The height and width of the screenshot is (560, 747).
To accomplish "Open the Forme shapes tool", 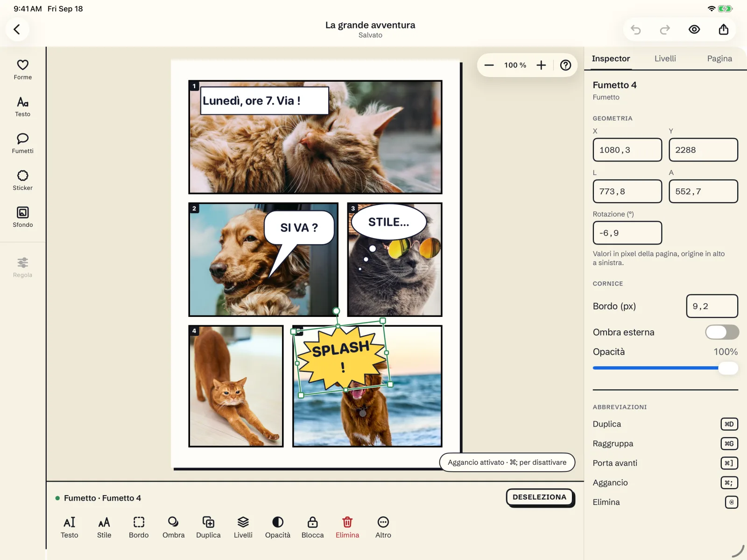I will tap(22, 70).
